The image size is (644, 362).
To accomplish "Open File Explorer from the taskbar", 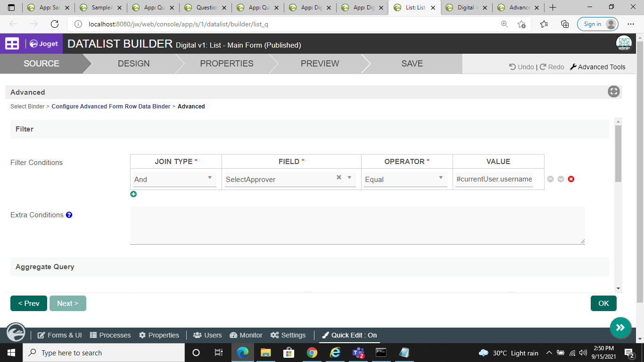I will tap(265, 353).
